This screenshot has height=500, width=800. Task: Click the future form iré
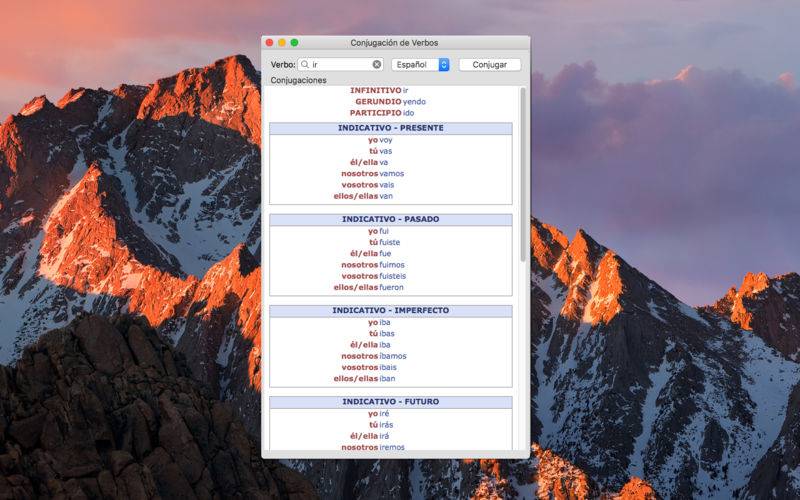pyautogui.click(x=384, y=414)
